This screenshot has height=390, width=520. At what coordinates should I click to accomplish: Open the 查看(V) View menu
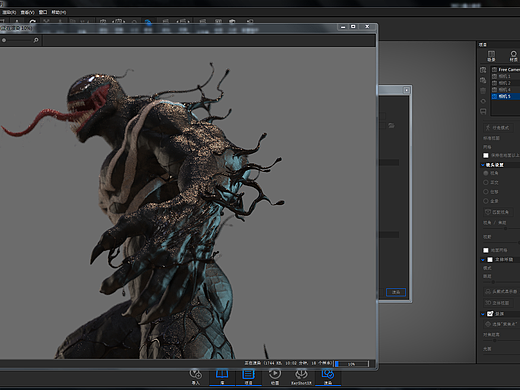click(27, 12)
